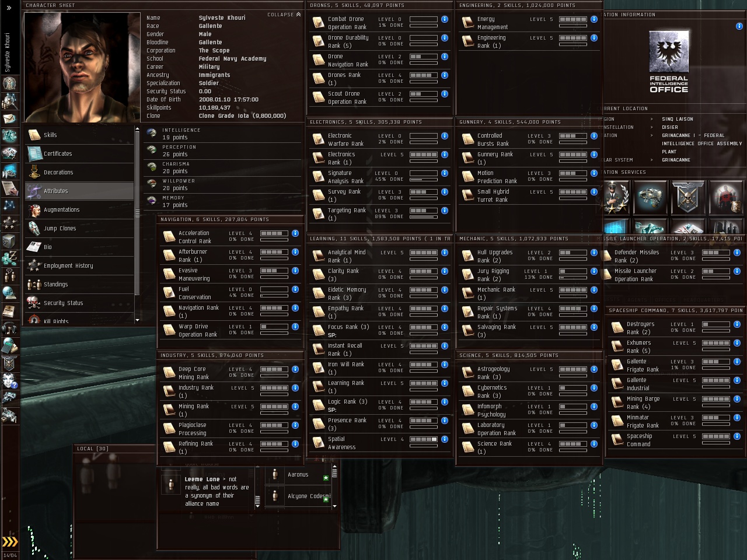This screenshot has width=747, height=560.
Task: Click Leeme Lone's name in chat
Action: point(202,480)
